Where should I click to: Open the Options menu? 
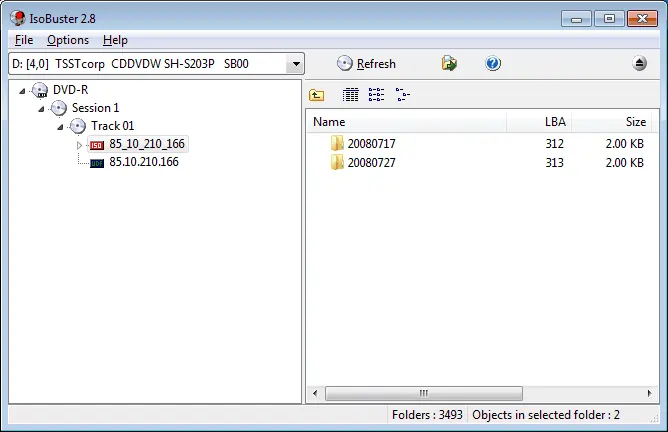point(68,40)
